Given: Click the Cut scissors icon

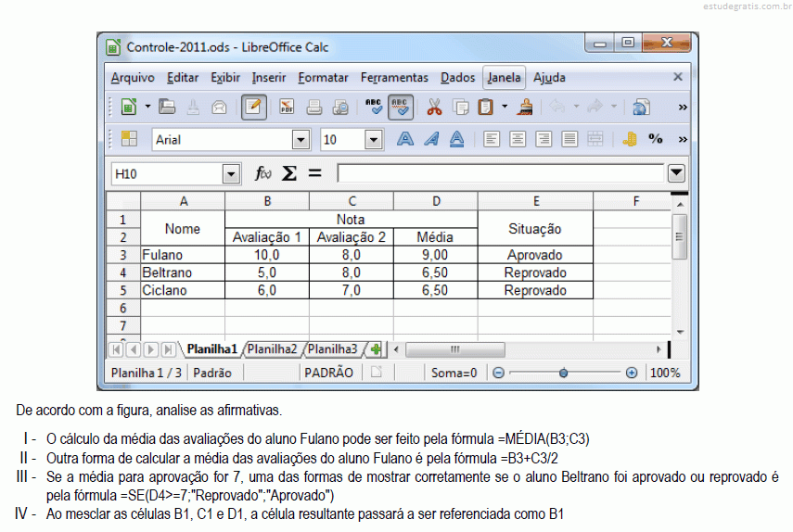Looking at the screenshot, I should (434, 108).
